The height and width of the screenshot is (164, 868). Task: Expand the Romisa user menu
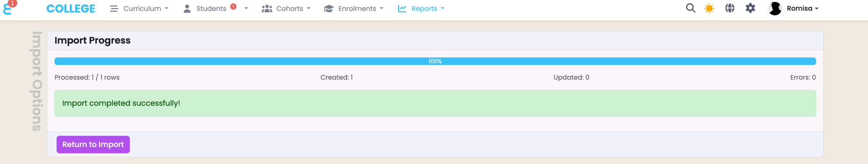[803, 8]
